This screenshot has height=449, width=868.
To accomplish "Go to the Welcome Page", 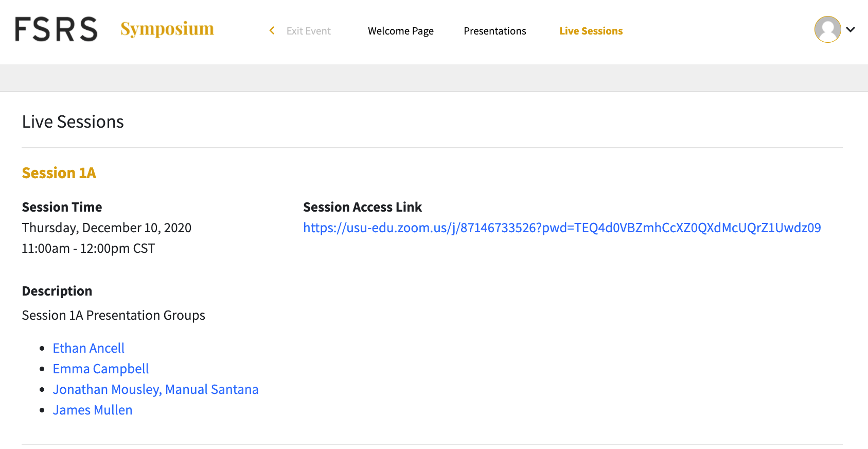I will pyautogui.click(x=400, y=31).
